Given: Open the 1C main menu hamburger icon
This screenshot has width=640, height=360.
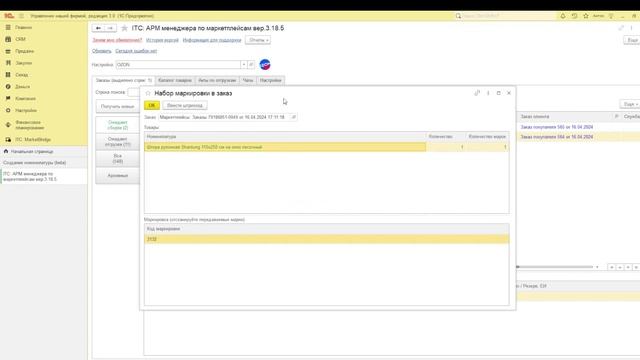Looking at the screenshot, I should [21, 16].
